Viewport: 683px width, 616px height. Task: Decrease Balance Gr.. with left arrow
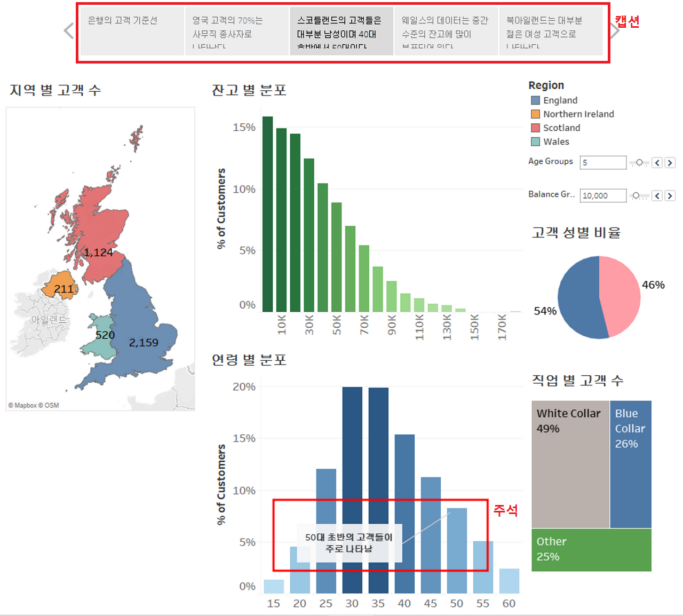pos(657,196)
